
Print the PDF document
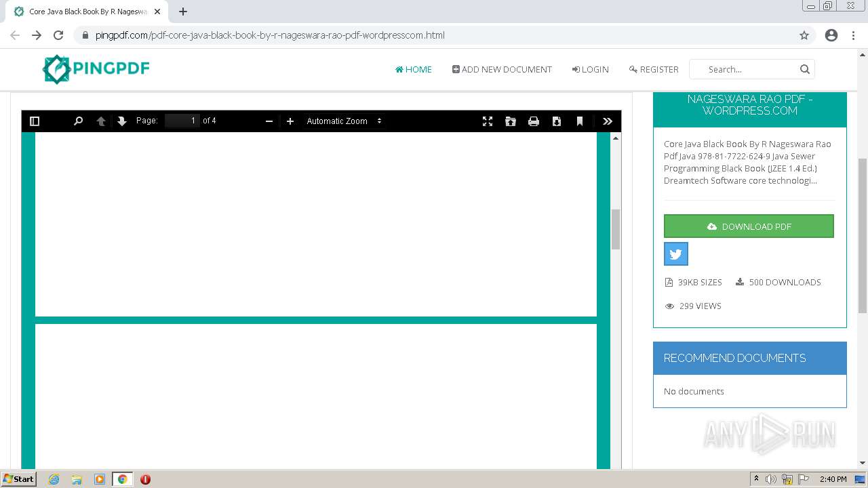534,121
